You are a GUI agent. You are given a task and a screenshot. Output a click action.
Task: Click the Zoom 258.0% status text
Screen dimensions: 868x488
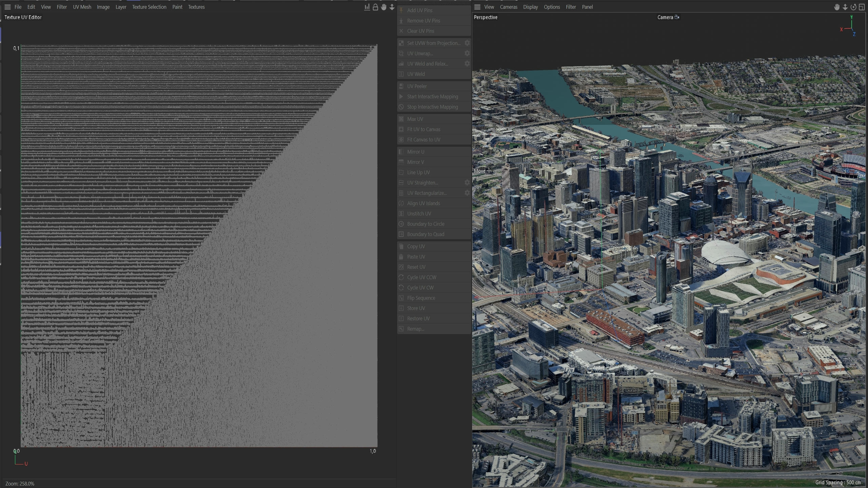20,484
